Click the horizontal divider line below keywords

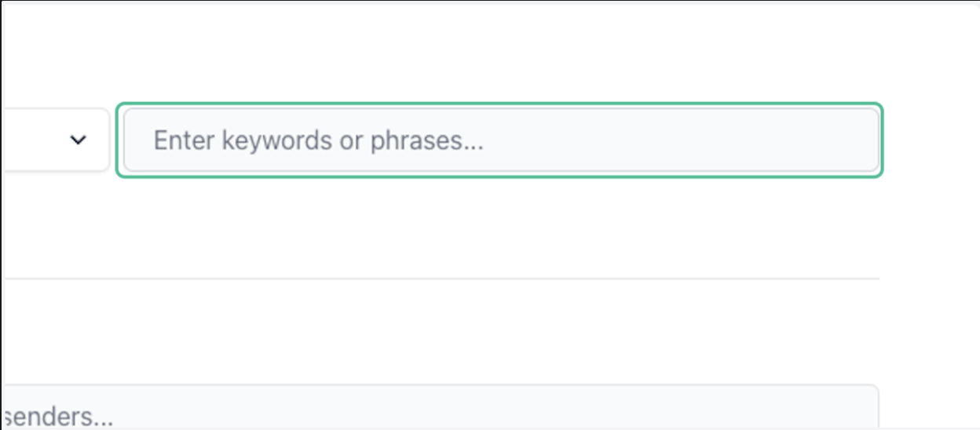click(441, 279)
